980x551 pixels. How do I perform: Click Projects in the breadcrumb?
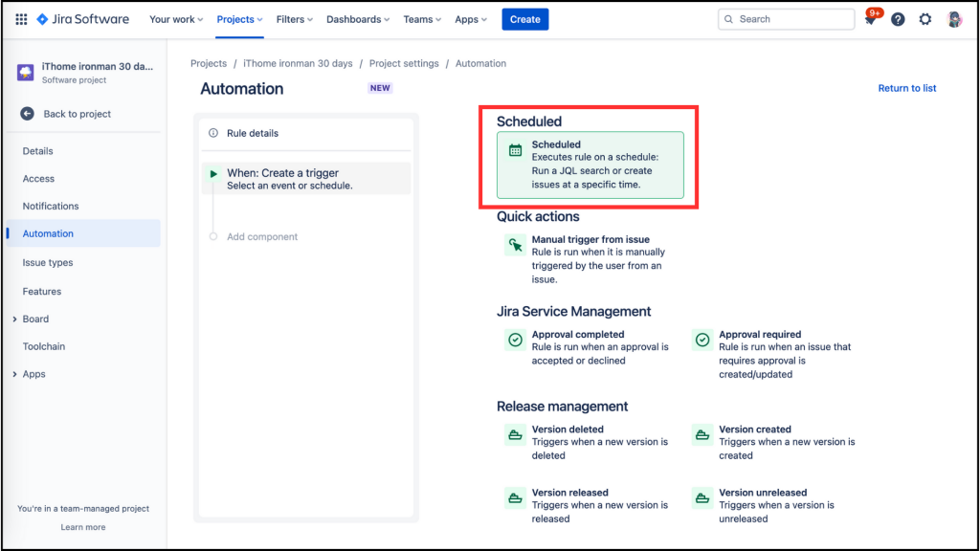pos(209,64)
